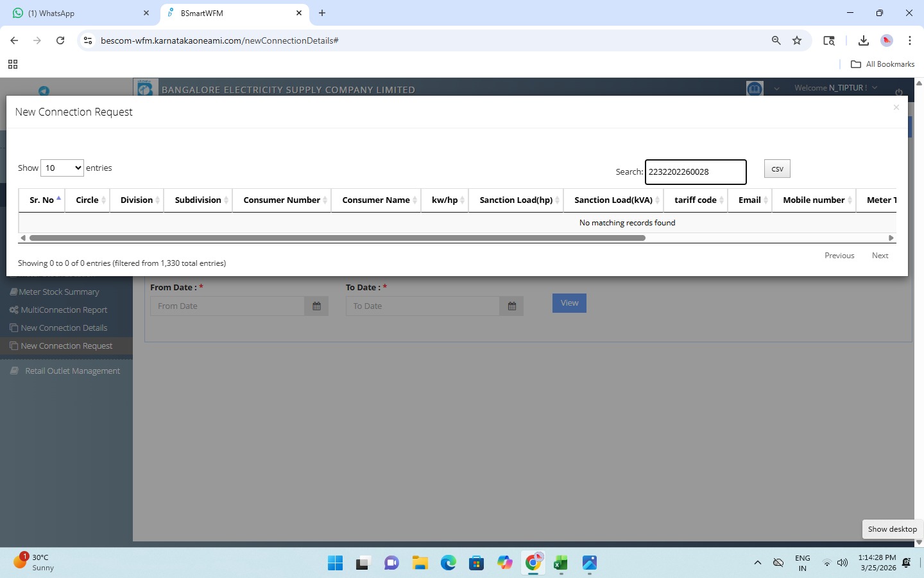Export table using the csv button
This screenshot has height=578, width=924.
click(777, 169)
